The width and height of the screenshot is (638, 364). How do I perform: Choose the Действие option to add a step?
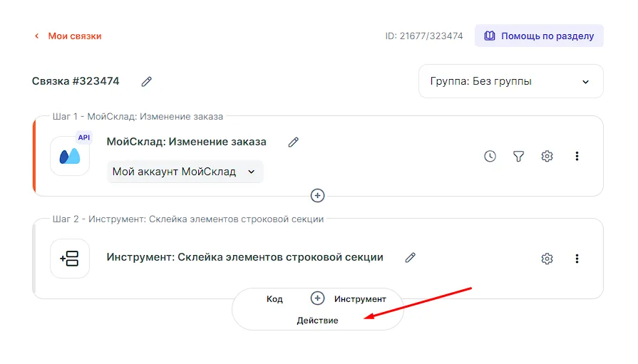317,321
